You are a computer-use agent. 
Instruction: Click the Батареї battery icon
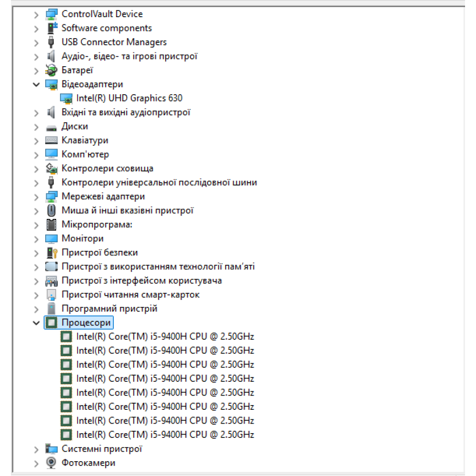coord(51,70)
